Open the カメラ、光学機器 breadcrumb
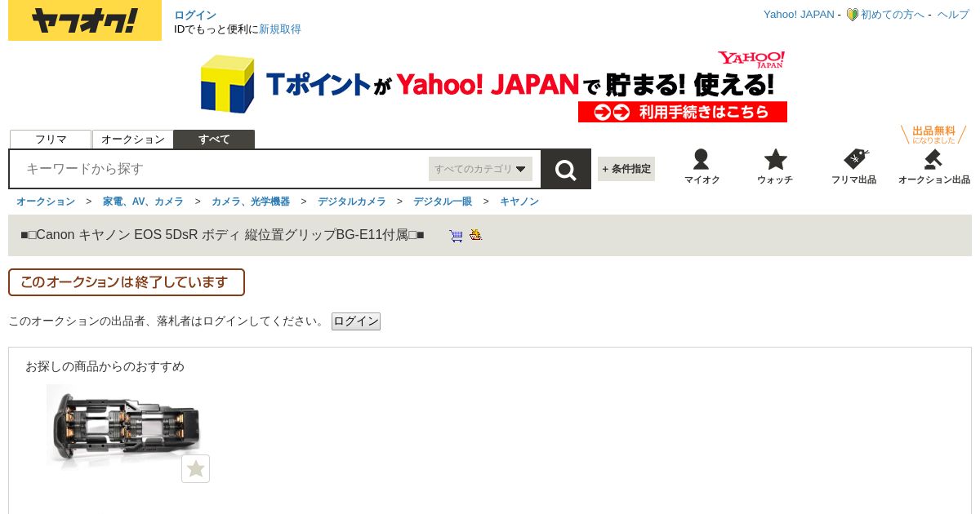 (251, 202)
